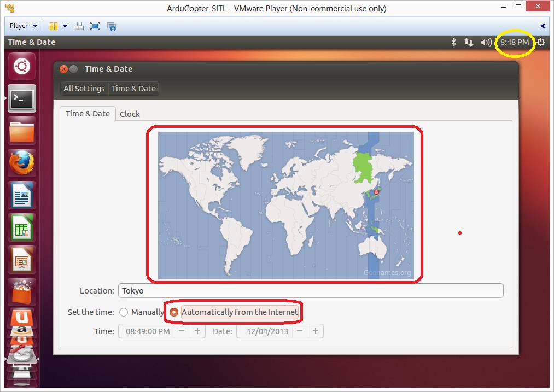
Task: Open the Files folder in launcher
Action: 22,131
